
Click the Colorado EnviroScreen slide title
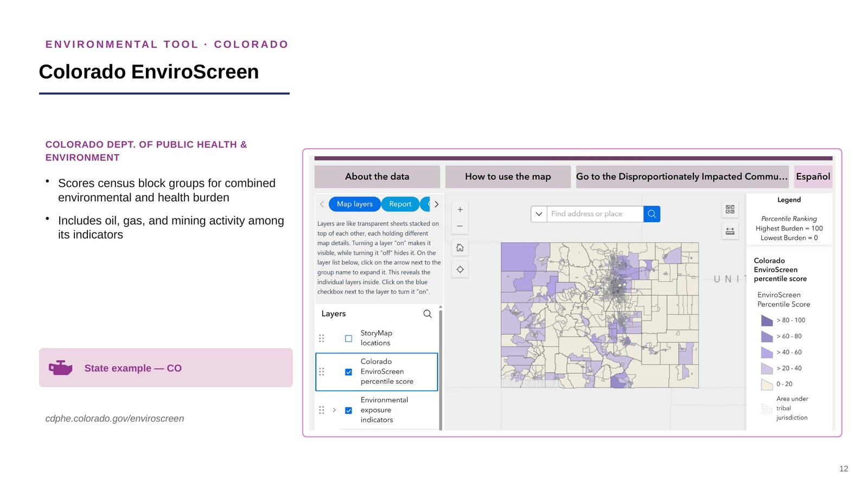(x=149, y=72)
